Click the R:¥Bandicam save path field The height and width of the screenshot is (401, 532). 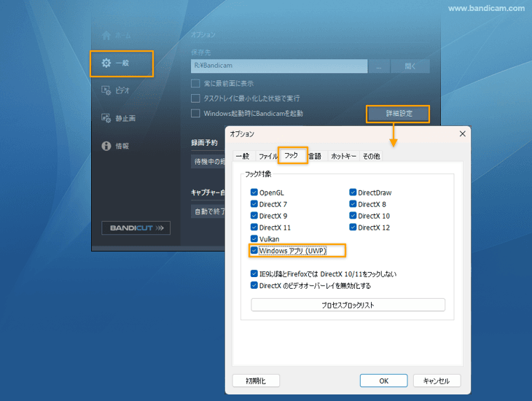click(x=279, y=66)
